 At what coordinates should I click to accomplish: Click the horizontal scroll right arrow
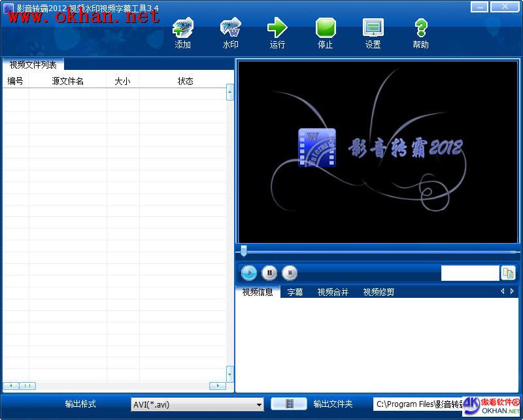218,385
